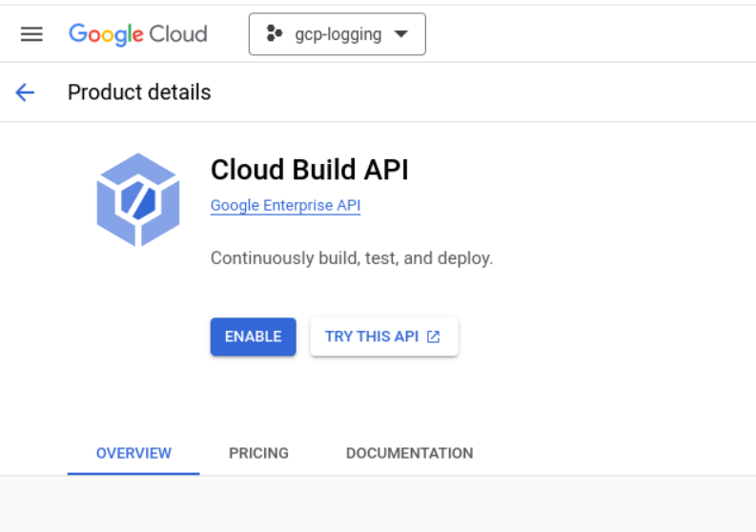The image size is (756, 532).
Task: Click the Google Cloud logo
Action: [x=138, y=34]
